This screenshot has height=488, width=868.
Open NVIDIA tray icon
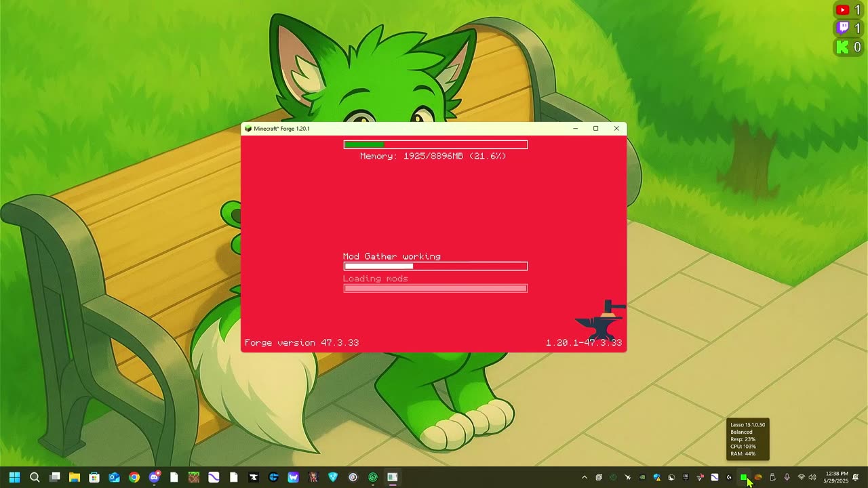tap(642, 477)
